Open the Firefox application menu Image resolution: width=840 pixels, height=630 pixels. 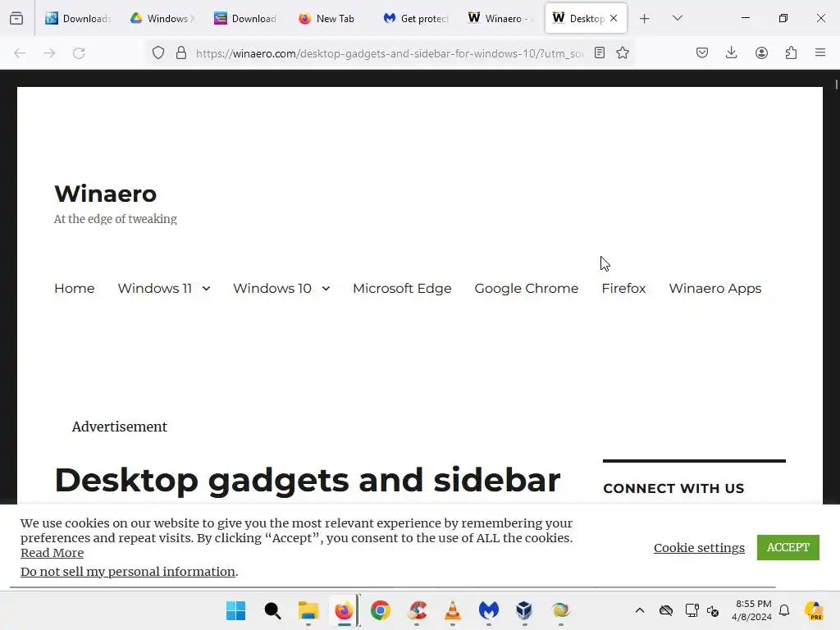tap(820, 52)
